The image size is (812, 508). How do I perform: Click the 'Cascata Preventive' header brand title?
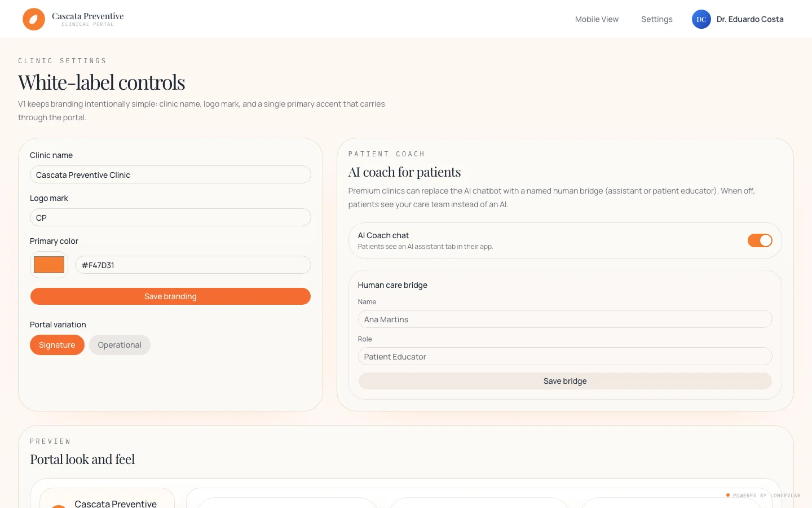(x=88, y=16)
